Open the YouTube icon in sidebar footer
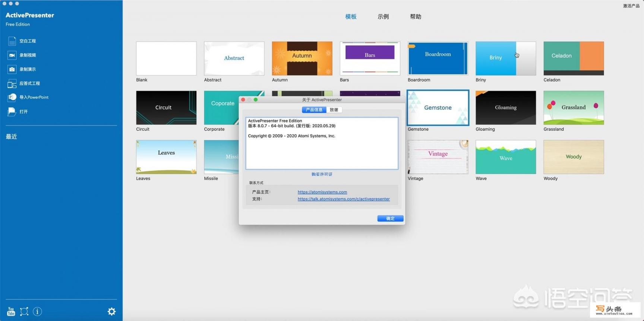The height and width of the screenshot is (321, 644). [x=11, y=311]
